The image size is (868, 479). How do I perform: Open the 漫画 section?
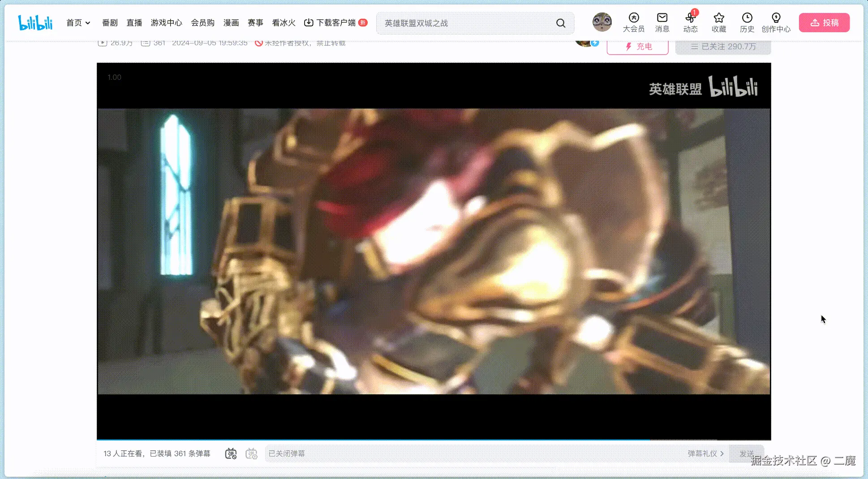231,23
